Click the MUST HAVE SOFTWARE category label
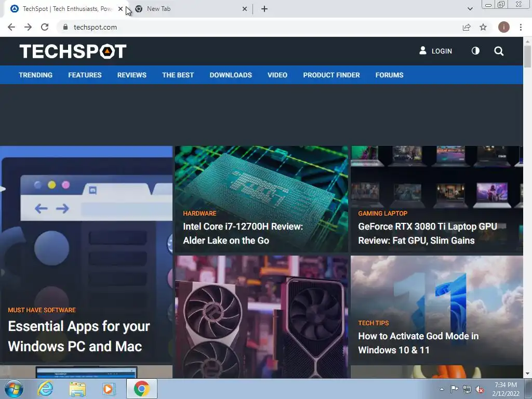532x399 pixels. point(42,310)
